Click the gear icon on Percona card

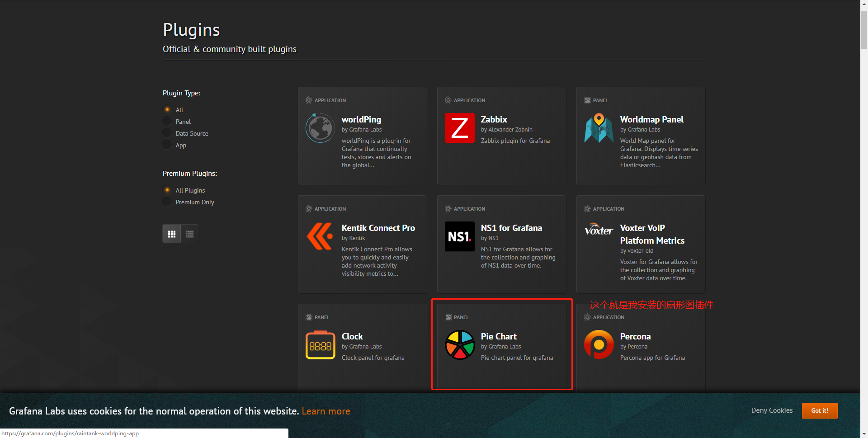[x=587, y=317]
